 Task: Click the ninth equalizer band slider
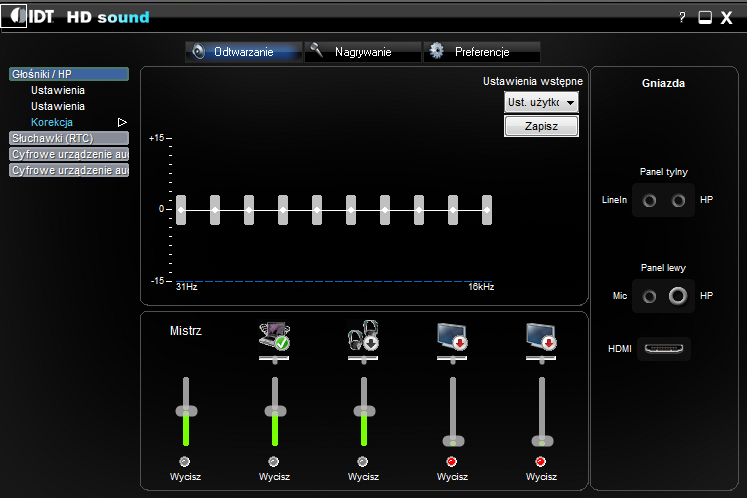coord(453,210)
